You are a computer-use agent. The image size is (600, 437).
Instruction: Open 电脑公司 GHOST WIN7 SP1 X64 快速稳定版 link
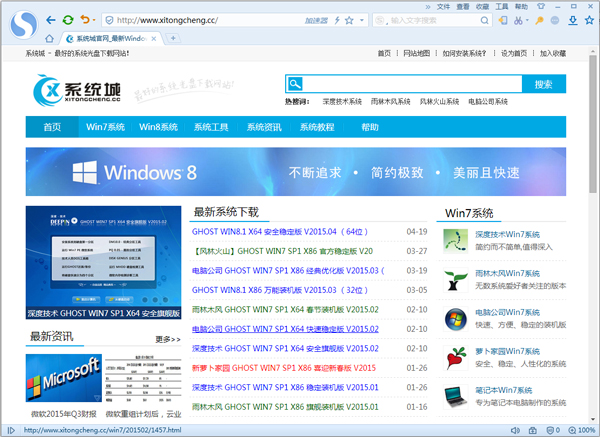click(x=285, y=329)
